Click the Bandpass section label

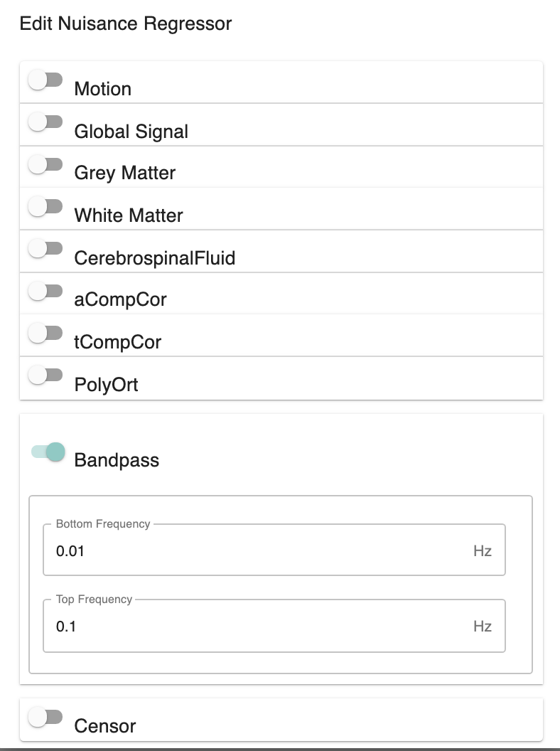[x=117, y=460]
